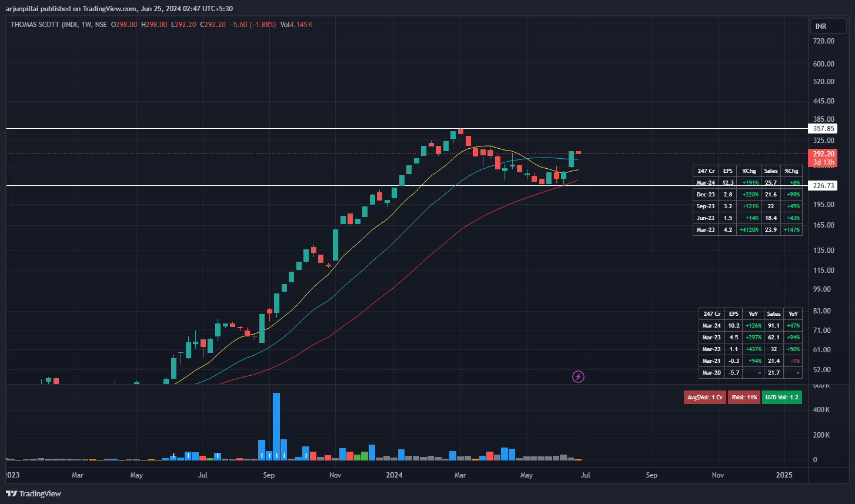Click Mar-22 row in annual table
The height and width of the screenshot is (504, 855).
(750, 349)
